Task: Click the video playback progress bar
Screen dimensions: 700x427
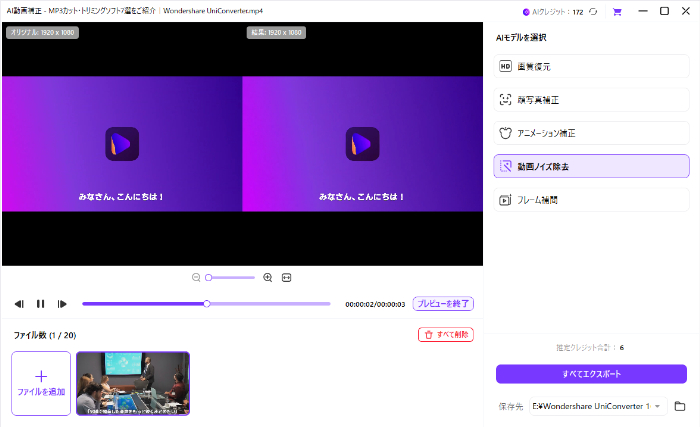Action: (270, 303)
